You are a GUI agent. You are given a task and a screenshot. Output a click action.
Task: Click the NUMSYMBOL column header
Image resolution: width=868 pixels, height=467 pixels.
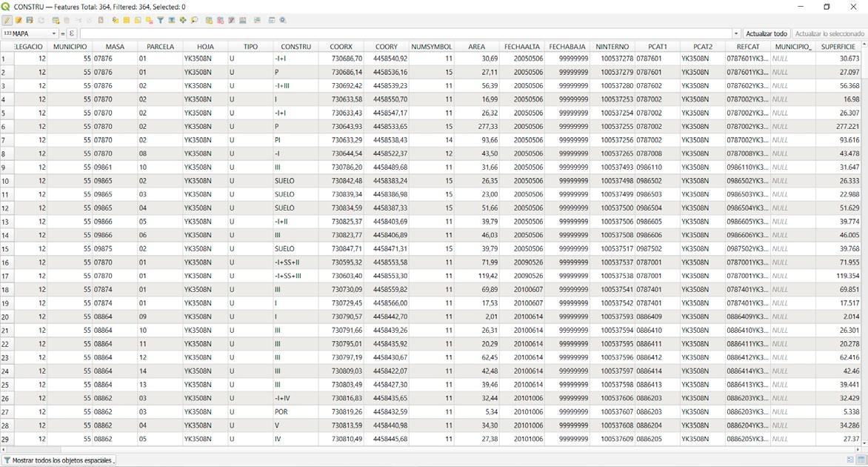(x=431, y=47)
